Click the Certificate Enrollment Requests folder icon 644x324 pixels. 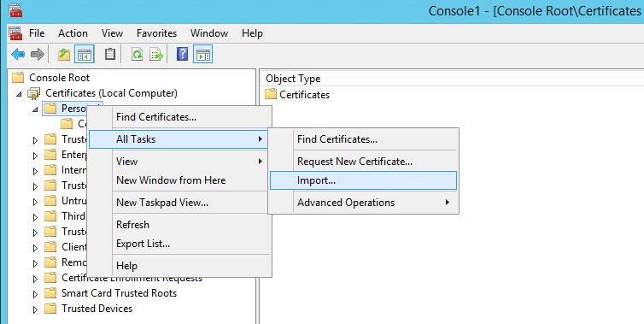point(50,278)
